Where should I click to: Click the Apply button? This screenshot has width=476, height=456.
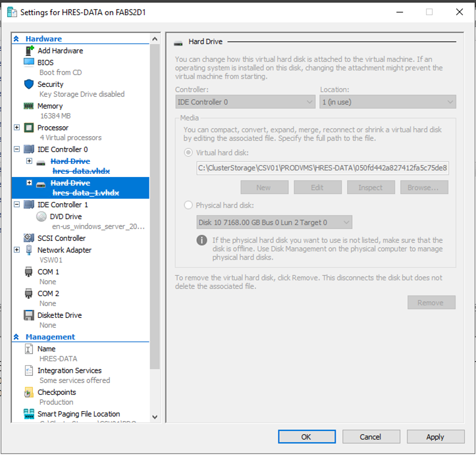[435, 436]
